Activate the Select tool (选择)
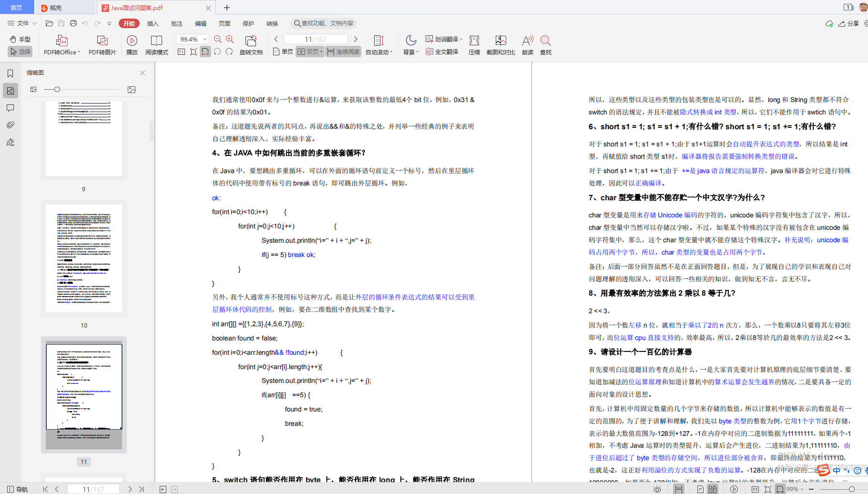868x494 pixels. [20, 51]
